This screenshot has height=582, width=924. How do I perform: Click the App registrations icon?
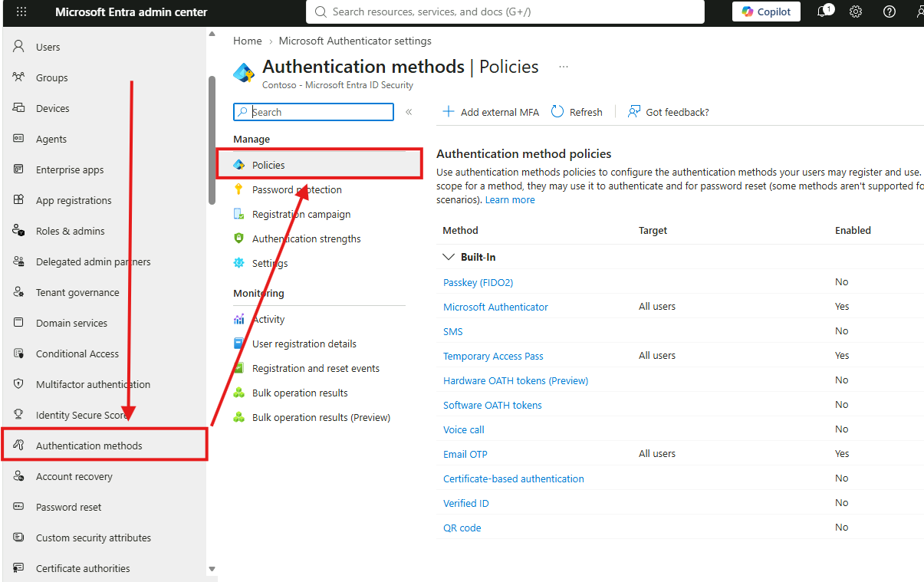point(19,200)
